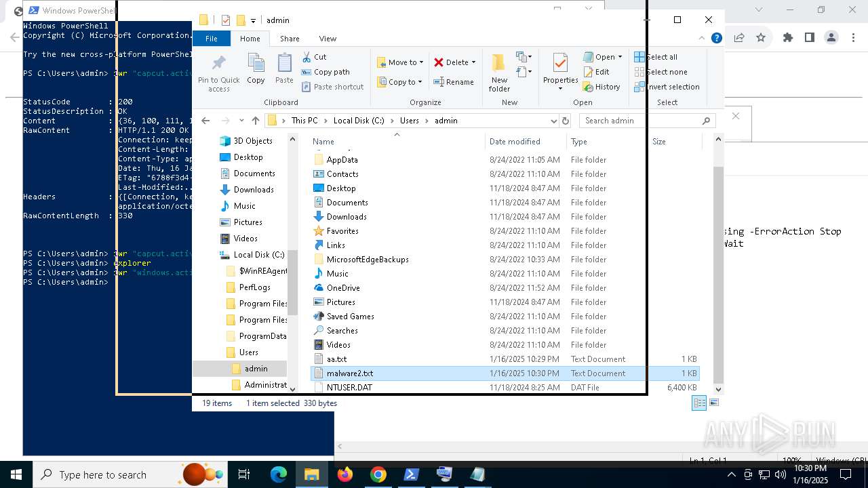
Task: Open the Move to dropdown
Action: (400, 62)
